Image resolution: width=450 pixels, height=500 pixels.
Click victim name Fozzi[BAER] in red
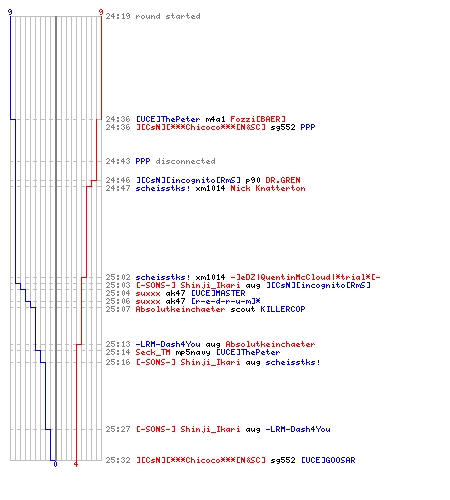(x=258, y=119)
